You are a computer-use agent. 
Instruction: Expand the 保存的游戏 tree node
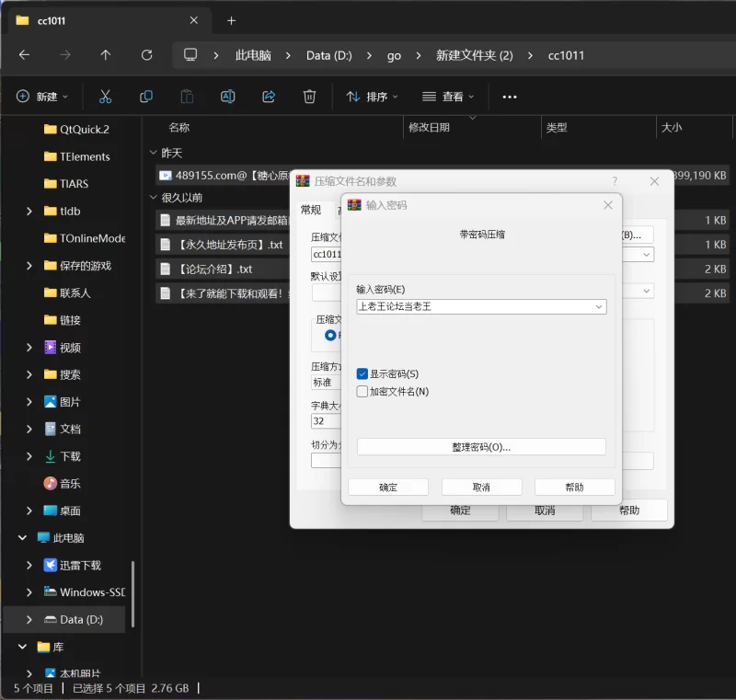[x=29, y=266]
